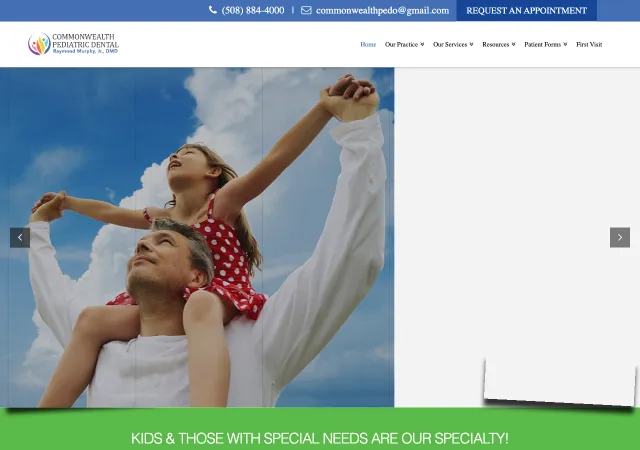Expand Our Services dropdown chevron

[x=471, y=45]
